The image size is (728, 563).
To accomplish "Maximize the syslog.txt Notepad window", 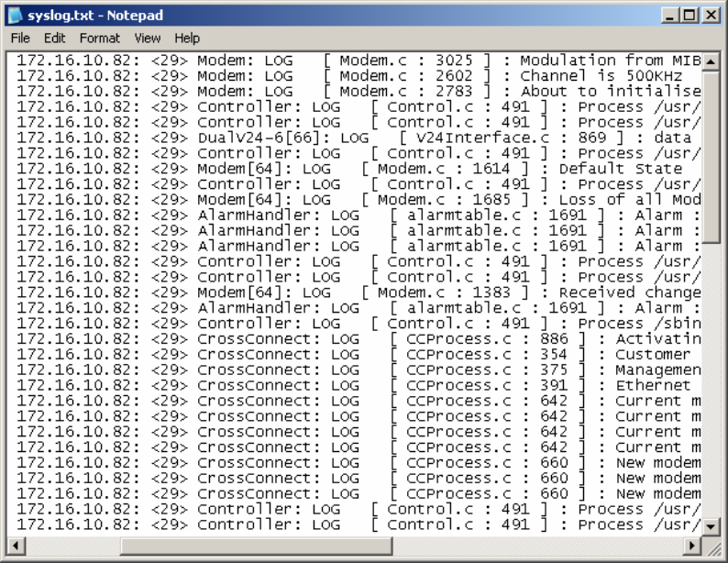I will pyautogui.click(x=689, y=16).
